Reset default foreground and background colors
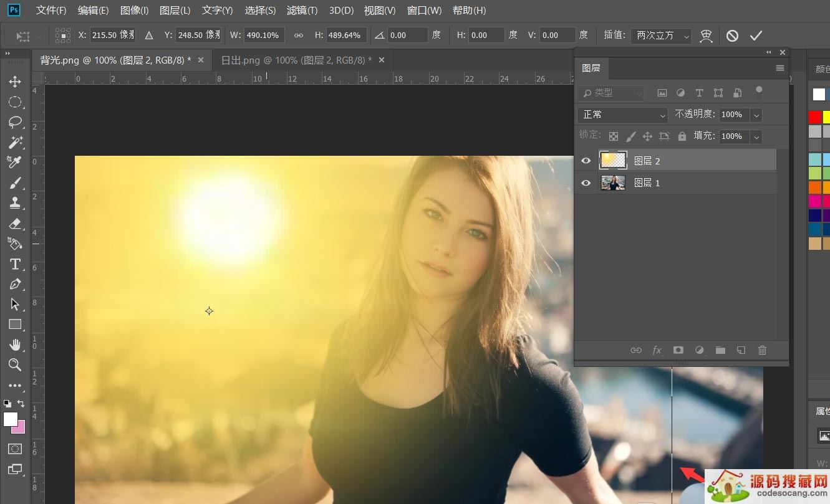 pos(7,404)
